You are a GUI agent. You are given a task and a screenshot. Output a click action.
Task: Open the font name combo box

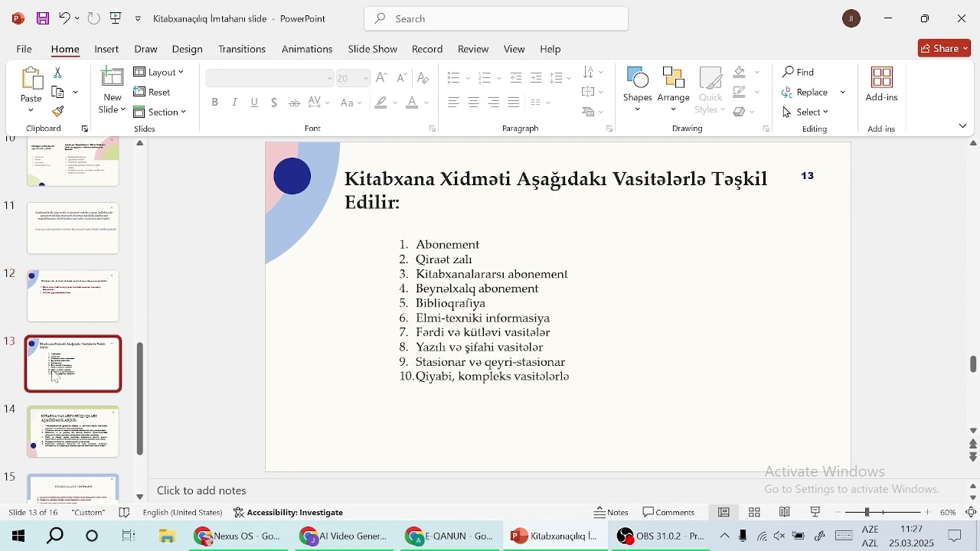270,78
